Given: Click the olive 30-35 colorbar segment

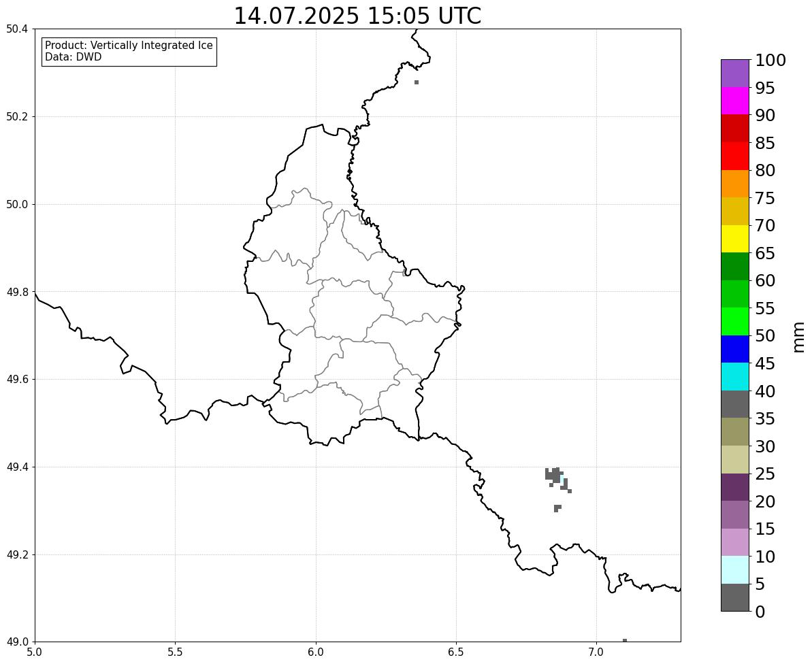Looking at the screenshot, I should coord(735,431).
